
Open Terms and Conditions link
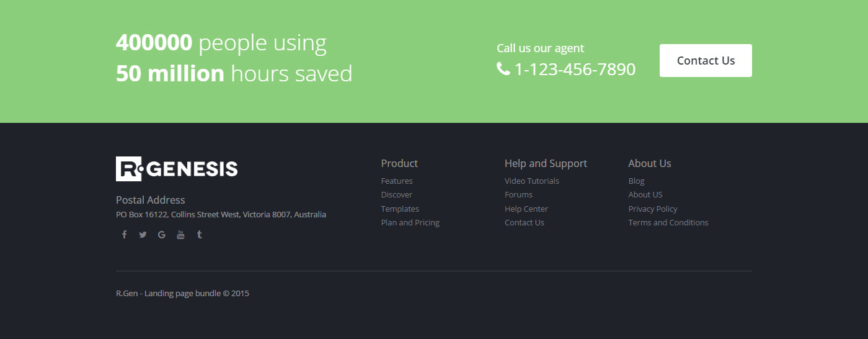[x=668, y=223]
